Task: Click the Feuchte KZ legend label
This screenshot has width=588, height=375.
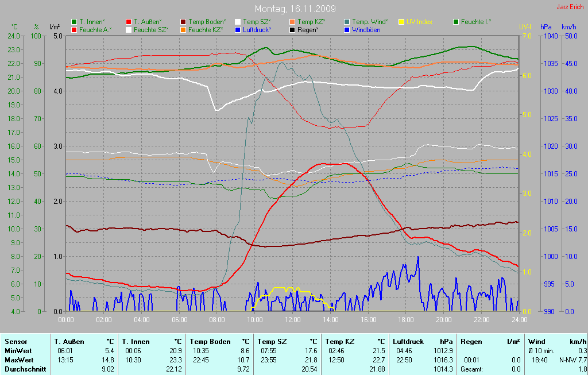Action: point(206,29)
